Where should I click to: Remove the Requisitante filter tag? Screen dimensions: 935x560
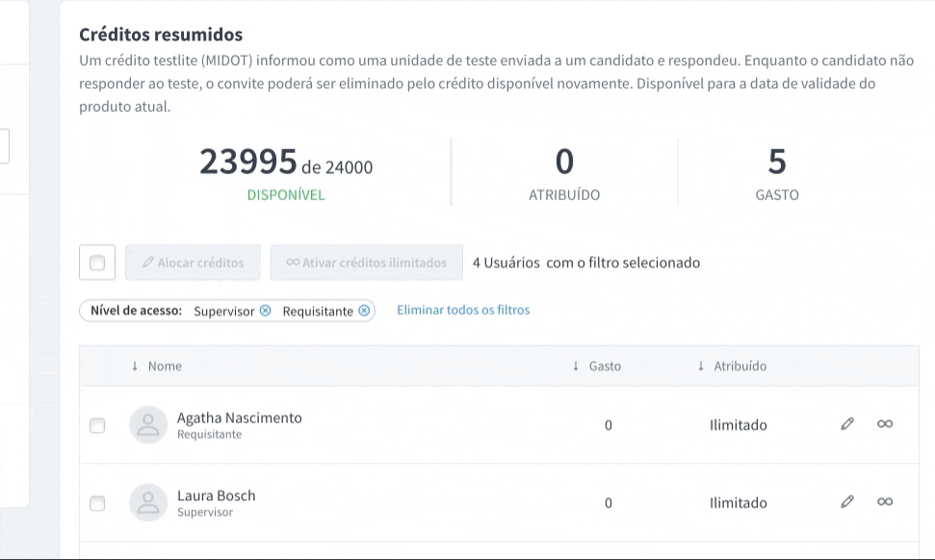[x=364, y=311]
